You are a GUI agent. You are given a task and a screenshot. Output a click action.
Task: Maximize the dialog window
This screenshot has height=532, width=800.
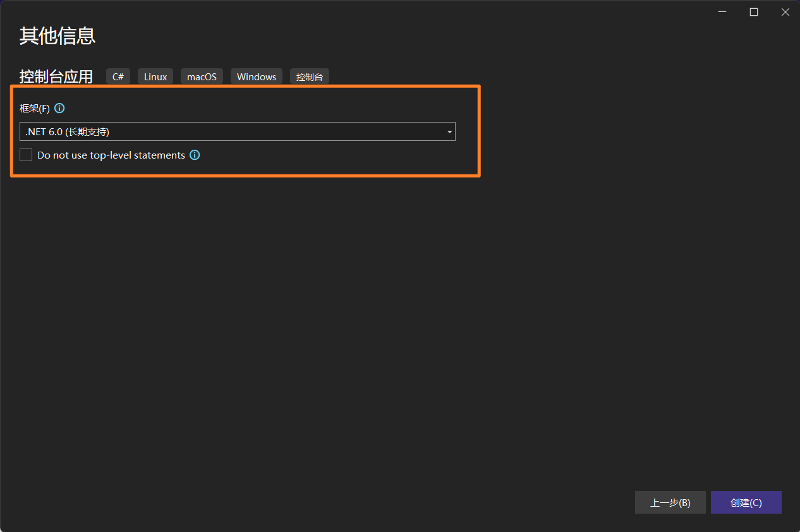point(753,12)
